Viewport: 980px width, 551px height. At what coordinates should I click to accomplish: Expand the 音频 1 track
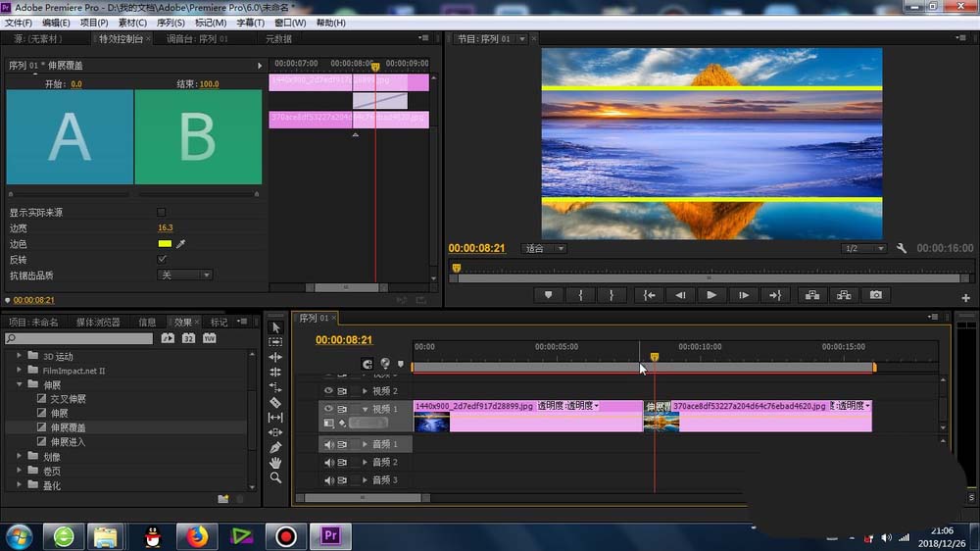[365, 444]
